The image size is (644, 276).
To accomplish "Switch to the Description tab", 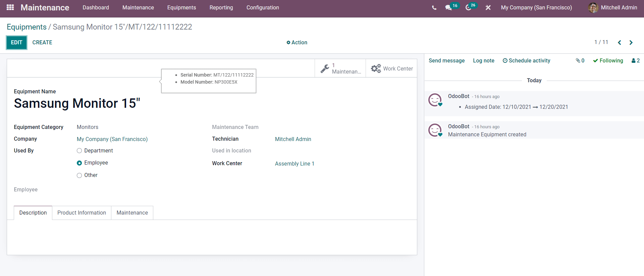I will click(33, 213).
